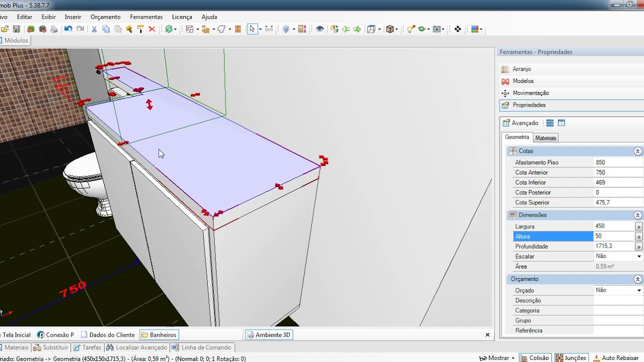644x362 pixels.
Task: Open the Escalar dropdown
Action: [639, 256]
